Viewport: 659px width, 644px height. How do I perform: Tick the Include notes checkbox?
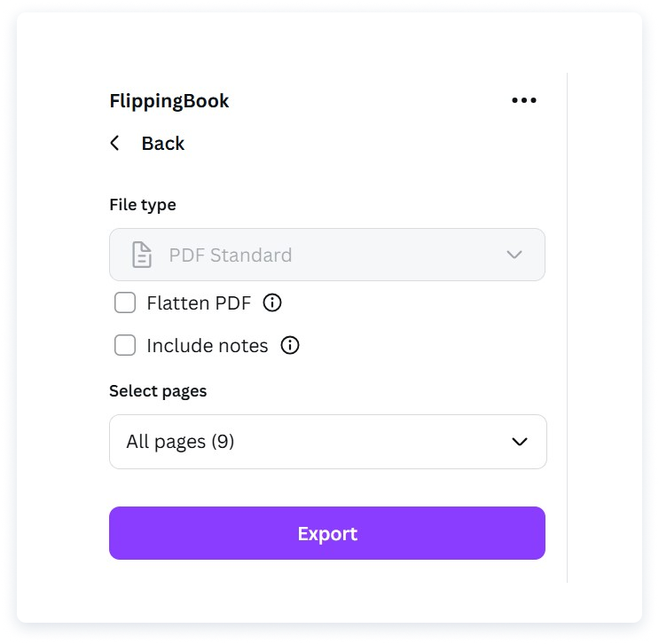pyautogui.click(x=125, y=346)
